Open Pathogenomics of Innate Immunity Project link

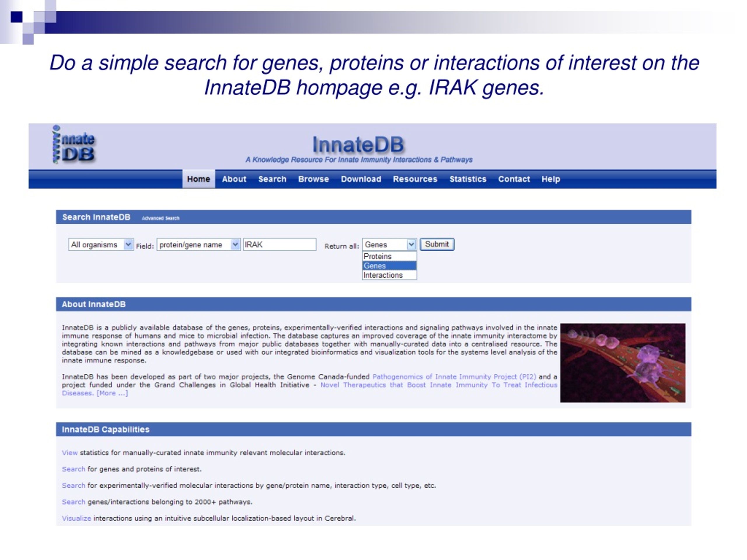pos(454,377)
